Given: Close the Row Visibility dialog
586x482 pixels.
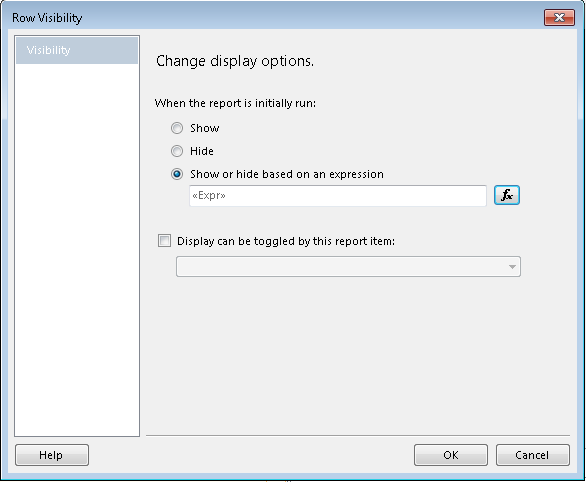Looking at the screenshot, I should pyautogui.click(x=559, y=18).
